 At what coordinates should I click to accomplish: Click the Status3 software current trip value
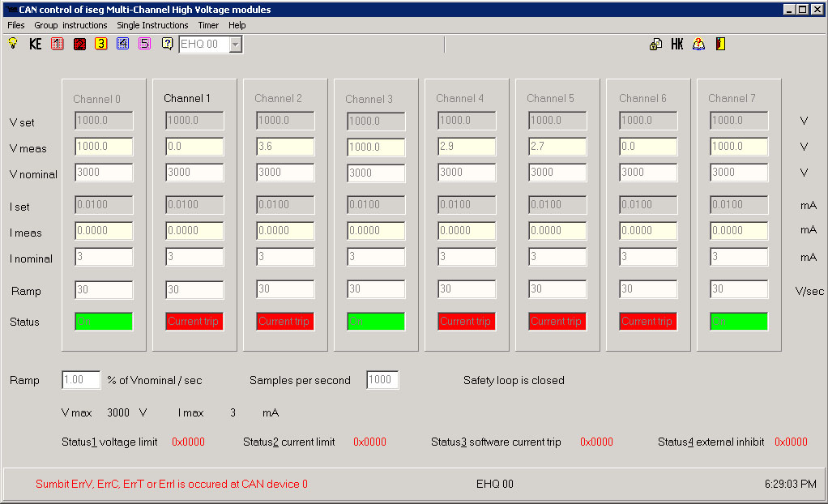[x=597, y=442]
